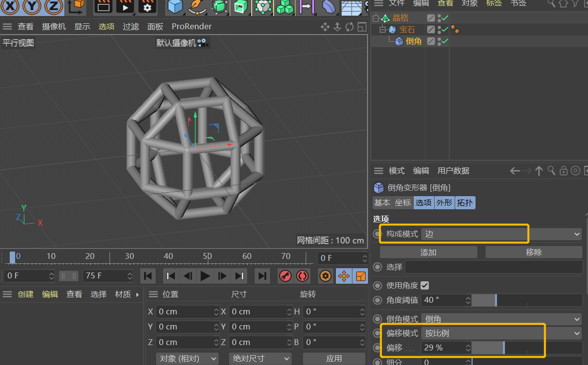
Task: Click the Cloner MoGraph icon
Action: (x=263, y=7)
